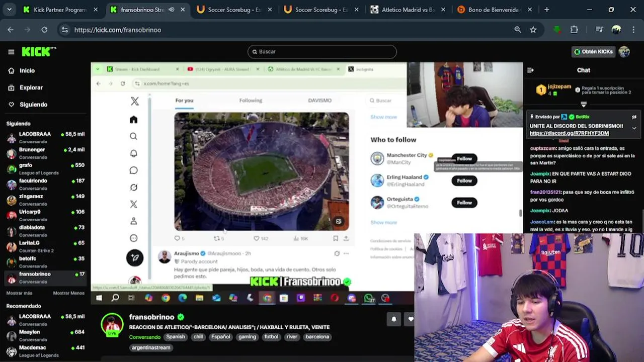Open Chrome zoom magnifier icon

(x=518, y=30)
